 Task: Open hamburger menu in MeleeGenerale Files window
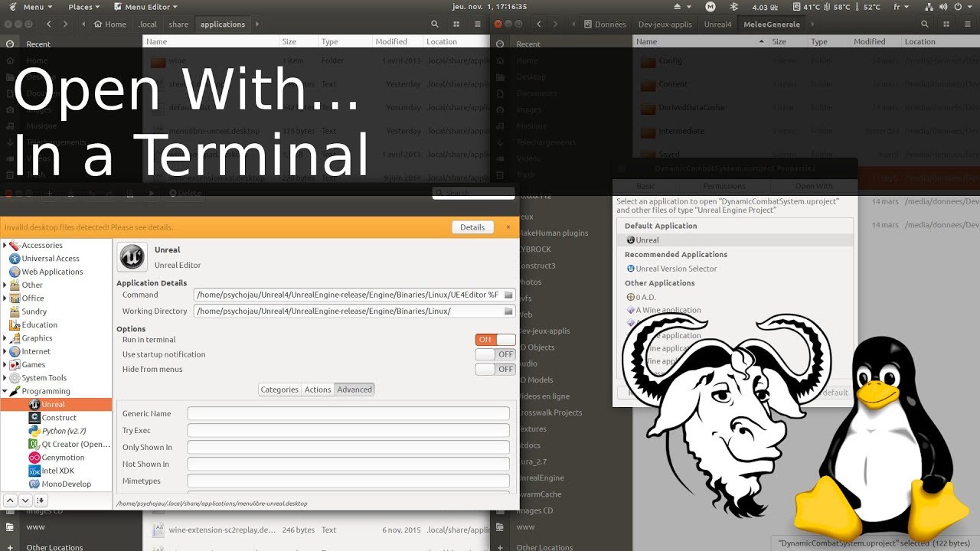968,24
